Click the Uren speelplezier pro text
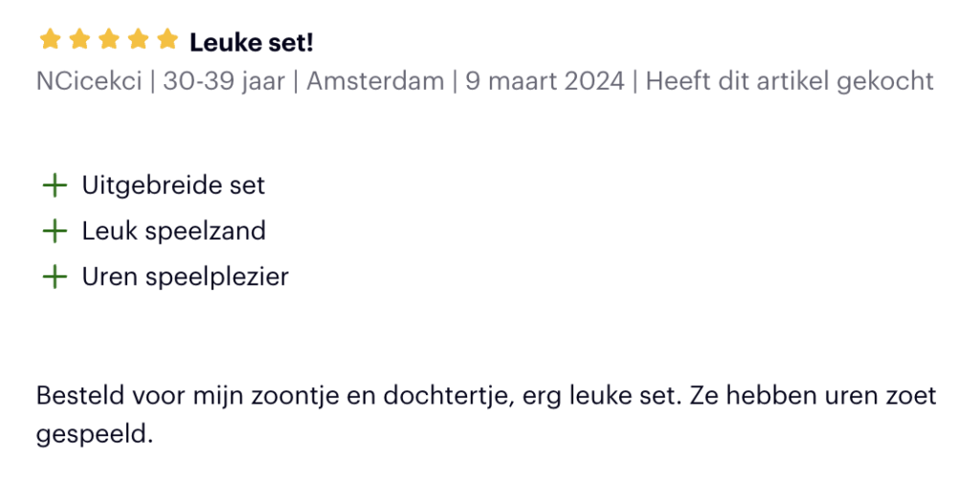Screen dimensions: 980x479 (186, 276)
